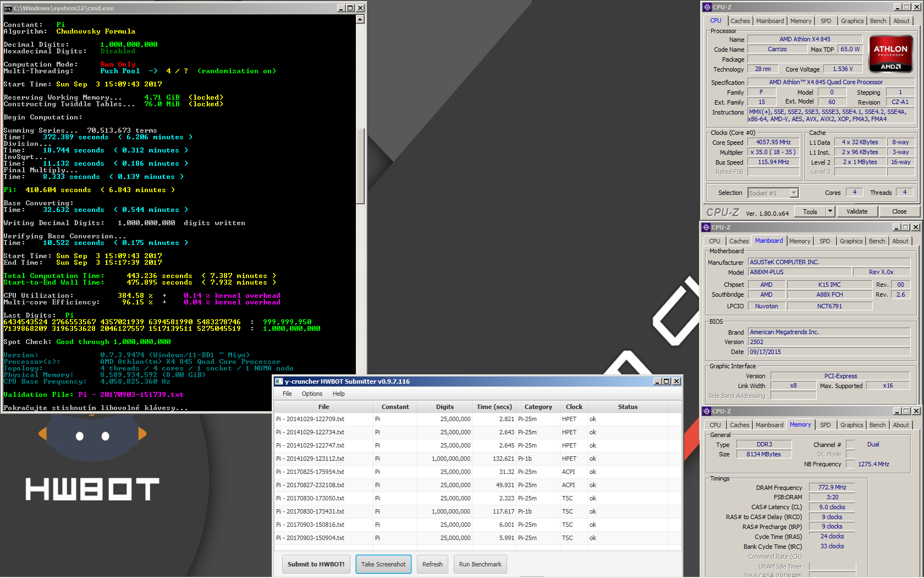Select row Pi - 20170827-232108.txt

477,485
